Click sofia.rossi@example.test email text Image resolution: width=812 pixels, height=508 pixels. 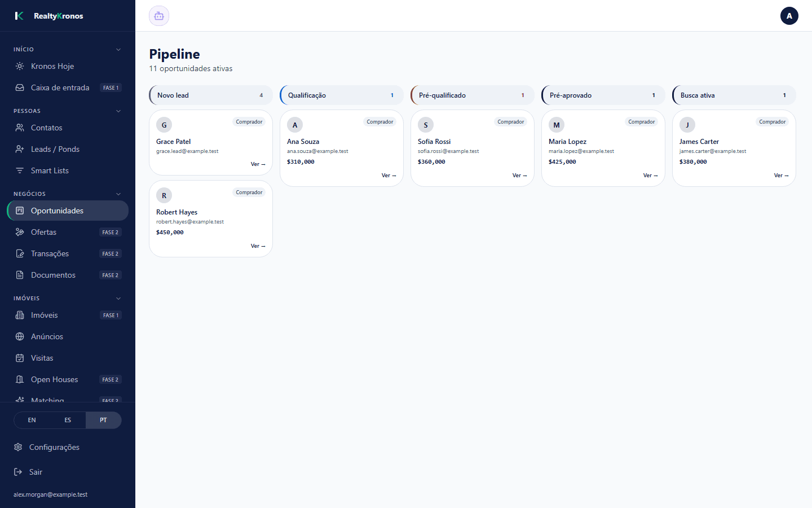click(448, 151)
